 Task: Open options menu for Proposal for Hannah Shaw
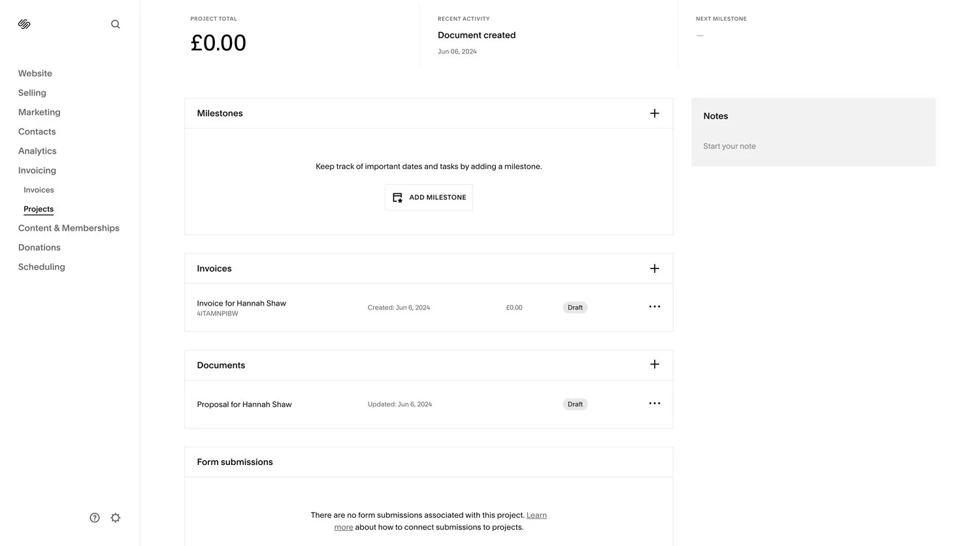click(655, 404)
